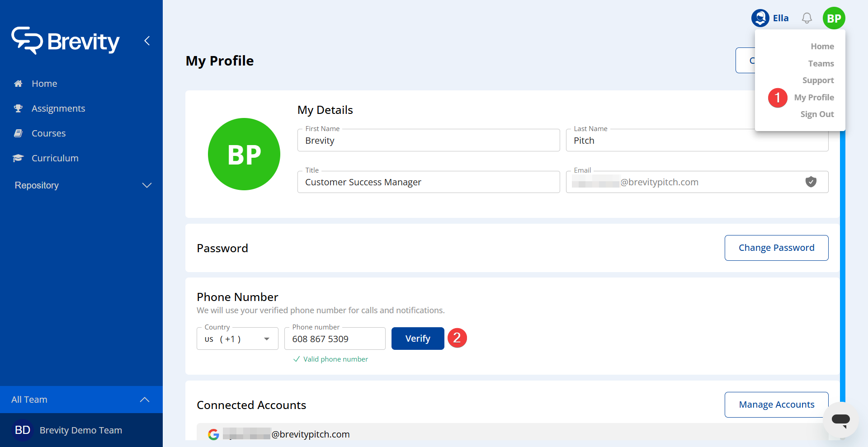This screenshot has height=447, width=868.
Task: Click the page's vertical scrollbar
Action: pyautogui.click(x=843, y=267)
